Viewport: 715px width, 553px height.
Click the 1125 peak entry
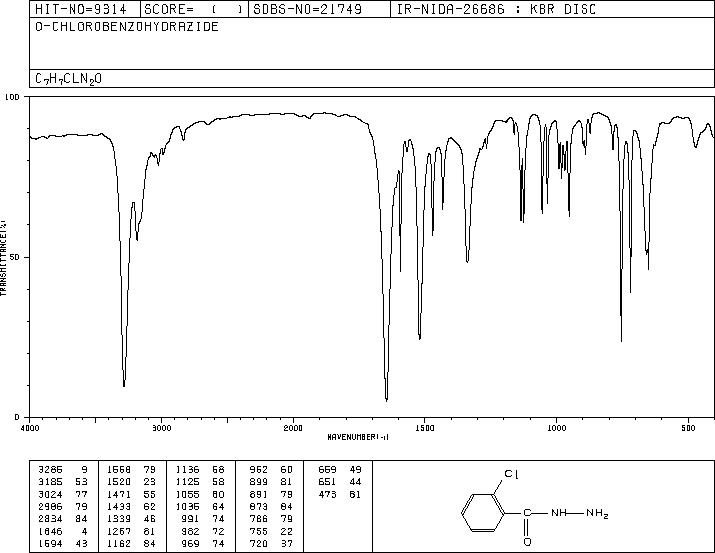click(x=187, y=482)
